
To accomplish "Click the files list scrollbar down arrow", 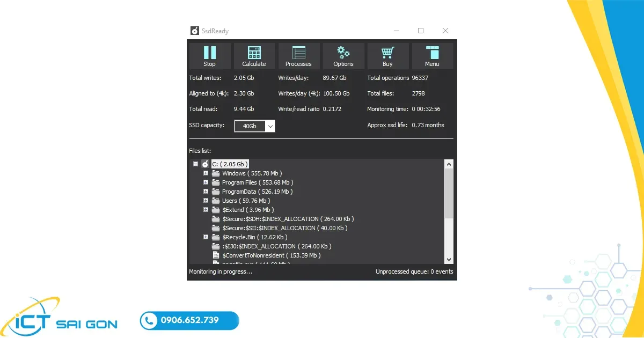I will [x=449, y=259].
